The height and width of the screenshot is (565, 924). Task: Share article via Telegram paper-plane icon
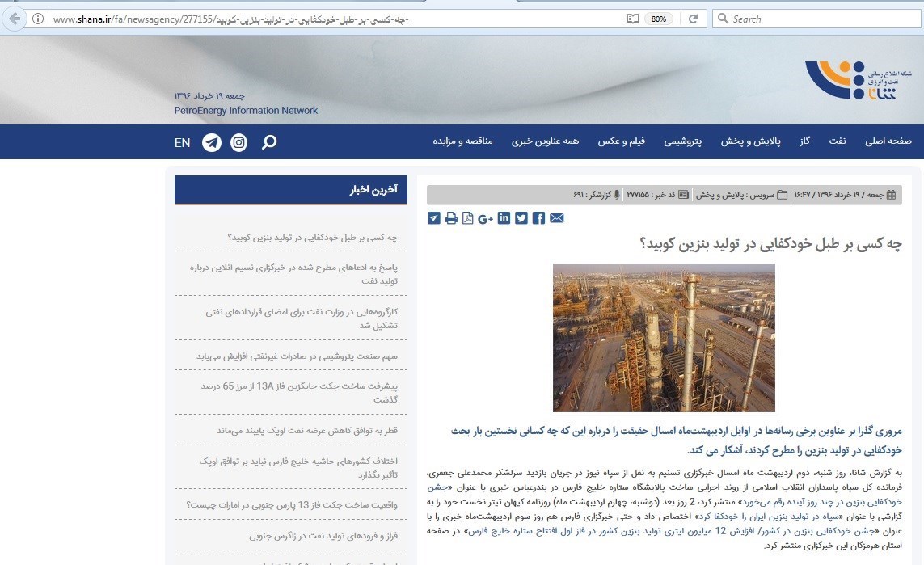434,218
